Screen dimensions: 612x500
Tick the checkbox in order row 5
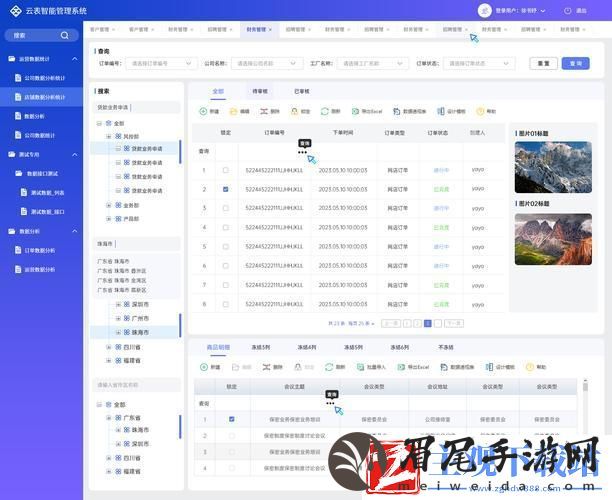(x=226, y=247)
